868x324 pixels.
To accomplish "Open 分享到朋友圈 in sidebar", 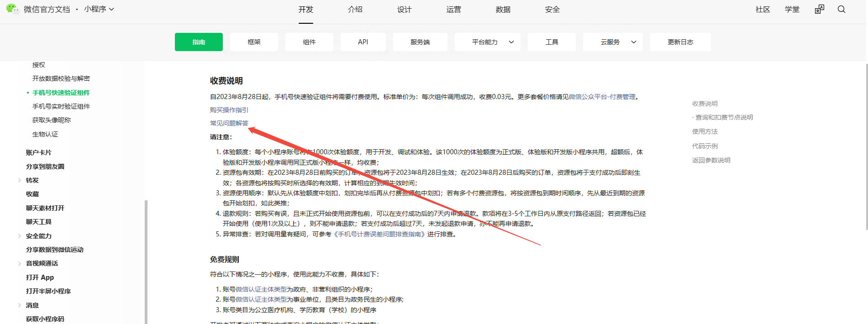I will 45,167.
